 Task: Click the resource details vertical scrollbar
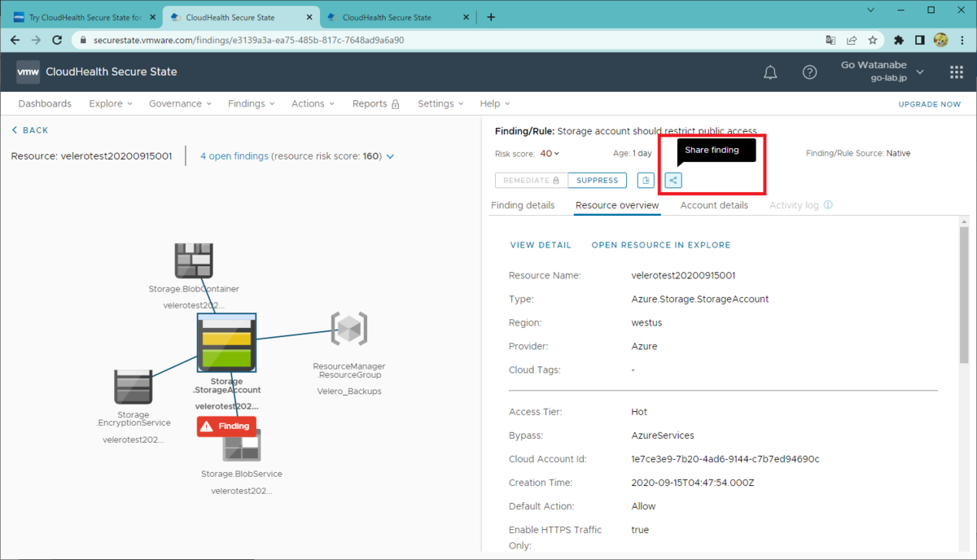(x=964, y=293)
